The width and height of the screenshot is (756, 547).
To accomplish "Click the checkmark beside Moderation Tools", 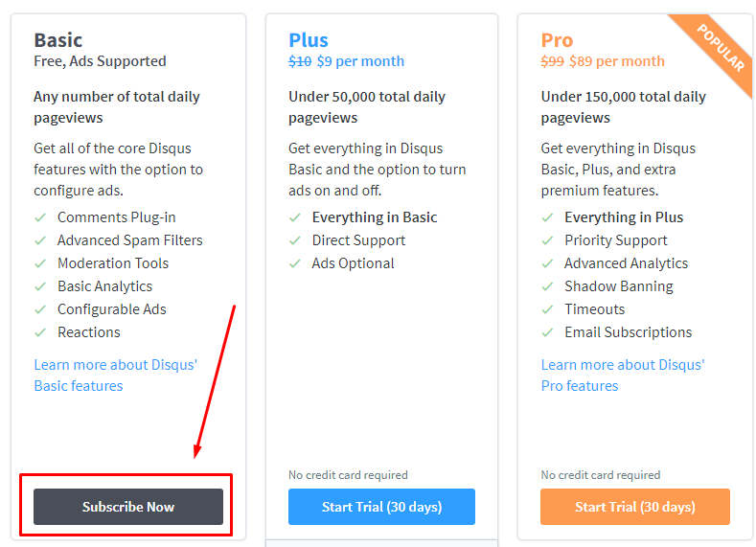I will [40, 263].
